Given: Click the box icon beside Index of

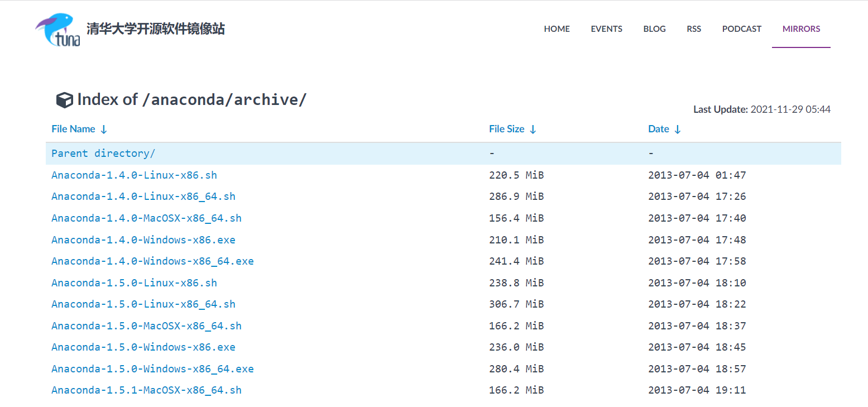Looking at the screenshot, I should [65, 100].
